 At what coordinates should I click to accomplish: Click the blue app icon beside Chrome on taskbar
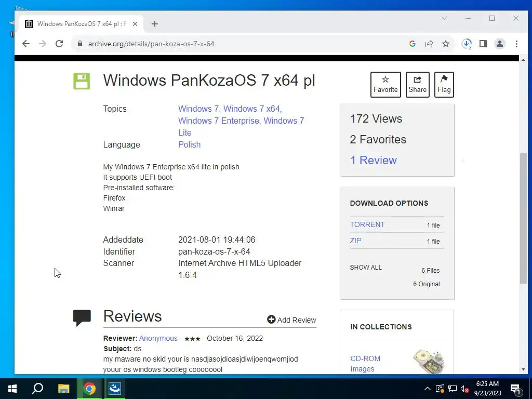[x=115, y=389]
